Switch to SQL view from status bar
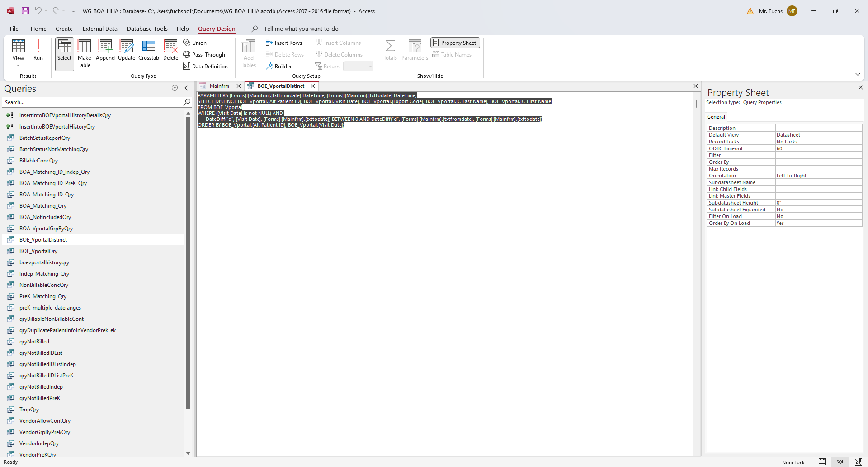The width and height of the screenshot is (868, 467). pos(840,462)
